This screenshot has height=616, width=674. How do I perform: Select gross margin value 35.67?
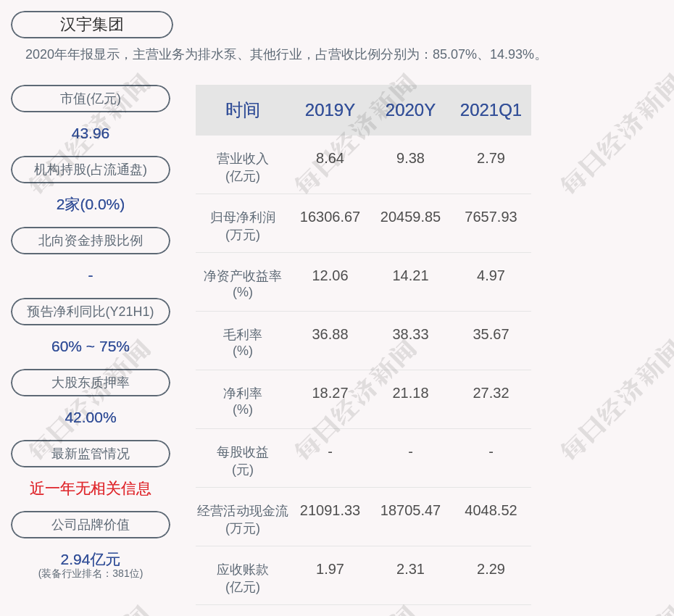click(491, 334)
